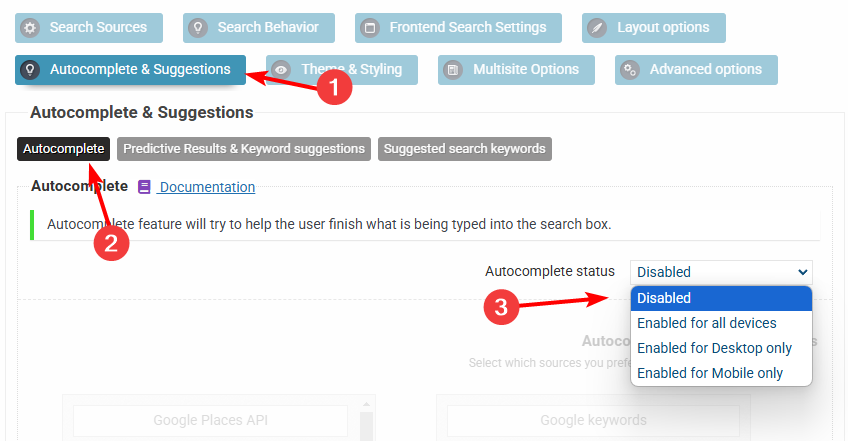848x441 pixels.
Task: Click the purple Documentation book icon
Action: [145, 187]
